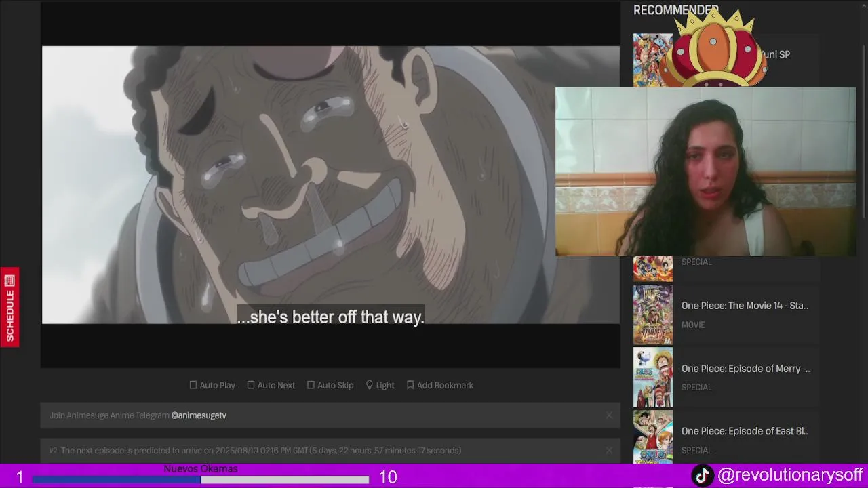
Task: Click the RECOMMENDED section heading
Action: tap(675, 10)
